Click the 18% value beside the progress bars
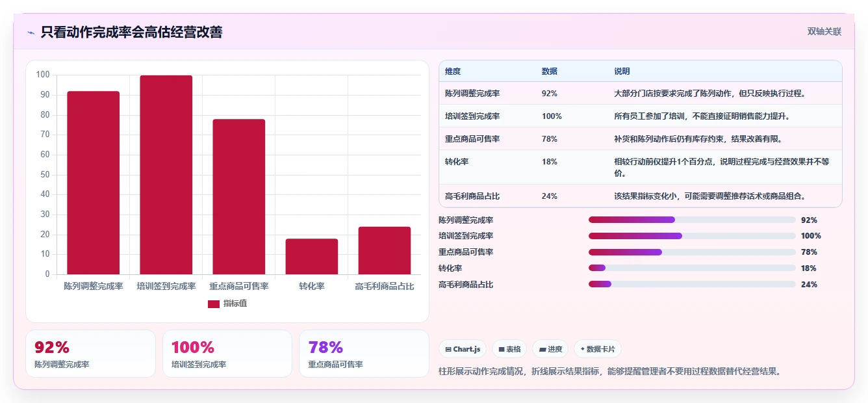This screenshot has height=403, width=868. pos(809,268)
